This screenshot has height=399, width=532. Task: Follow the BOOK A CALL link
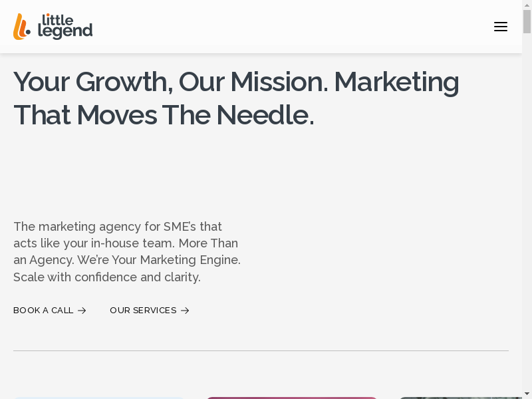click(x=43, y=311)
